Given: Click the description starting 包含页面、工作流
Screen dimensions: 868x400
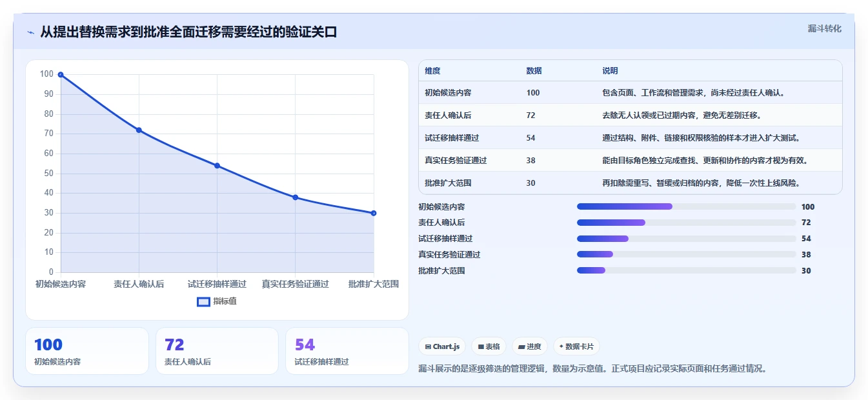Looking at the screenshot, I should [x=693, y=93].
